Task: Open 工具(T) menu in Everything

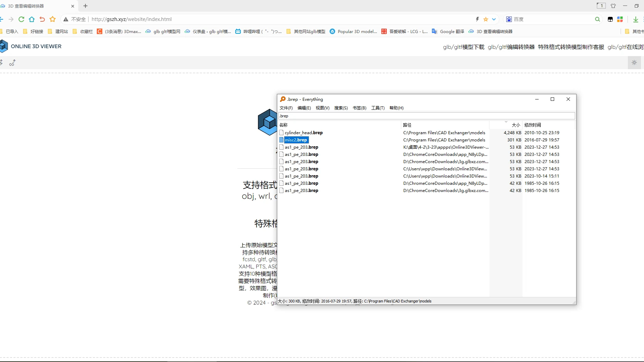Action: tap(378, 108)
